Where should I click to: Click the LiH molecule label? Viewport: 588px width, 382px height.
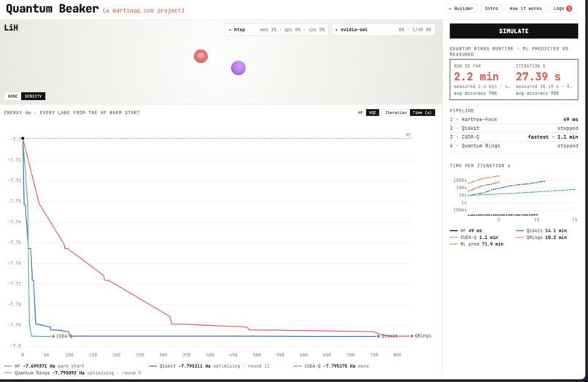pos(11,28)
